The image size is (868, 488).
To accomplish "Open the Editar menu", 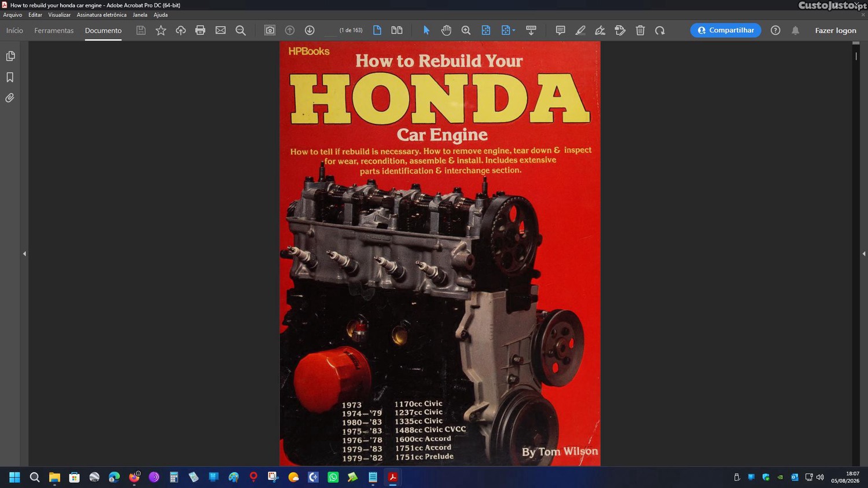I will coord(35,15).
